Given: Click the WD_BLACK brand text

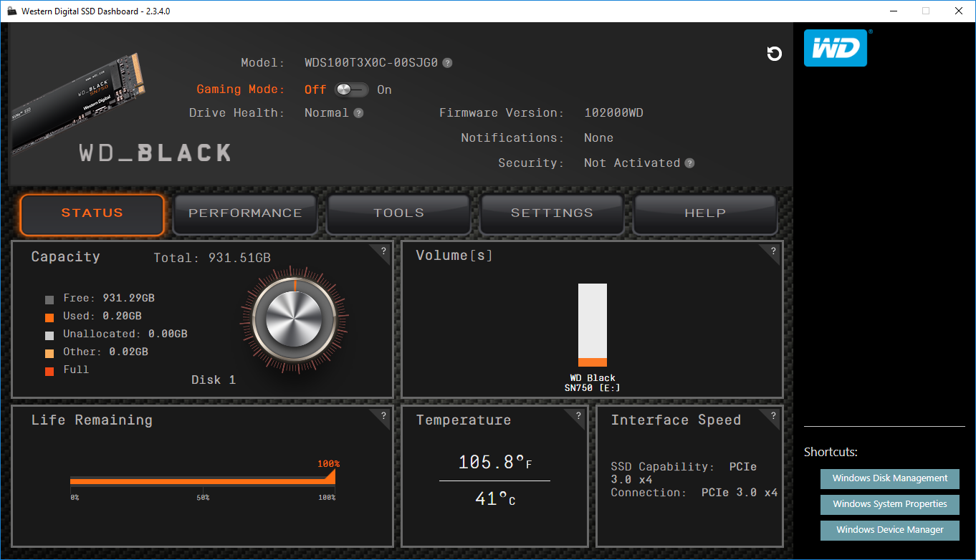Looking at the screenshot, I should tap(155, 153).
